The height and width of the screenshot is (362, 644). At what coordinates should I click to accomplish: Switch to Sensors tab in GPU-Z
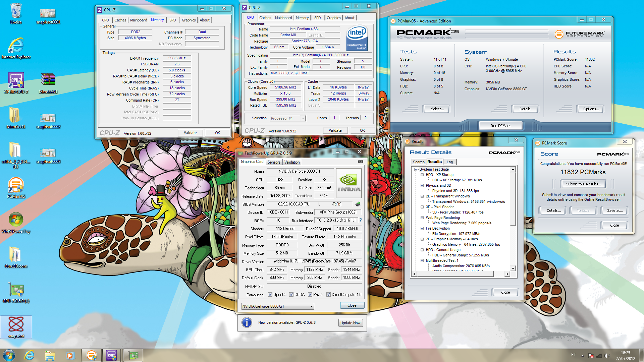(274, 162)
